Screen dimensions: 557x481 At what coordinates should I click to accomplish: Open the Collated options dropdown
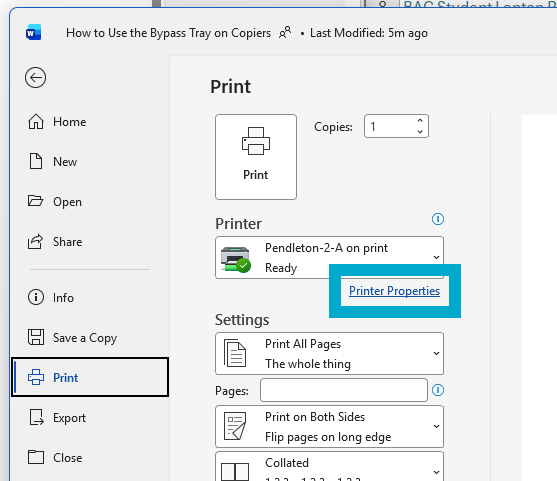[329, 466]
